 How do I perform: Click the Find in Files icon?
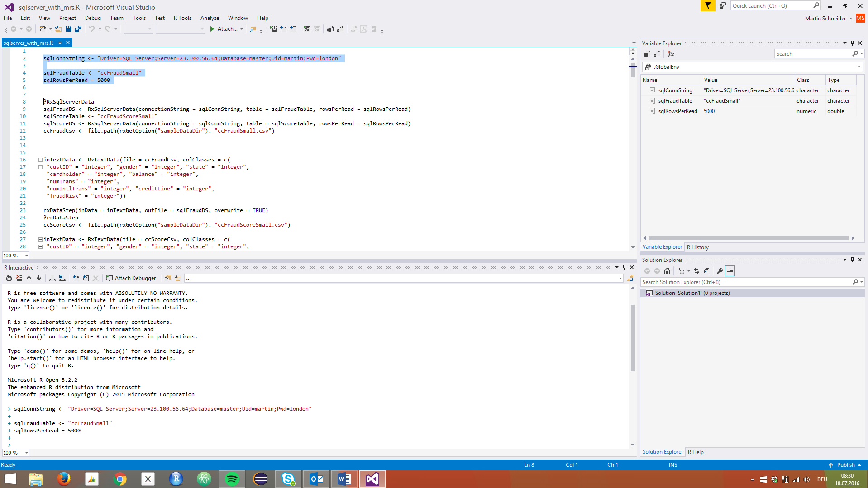[253, 29]
